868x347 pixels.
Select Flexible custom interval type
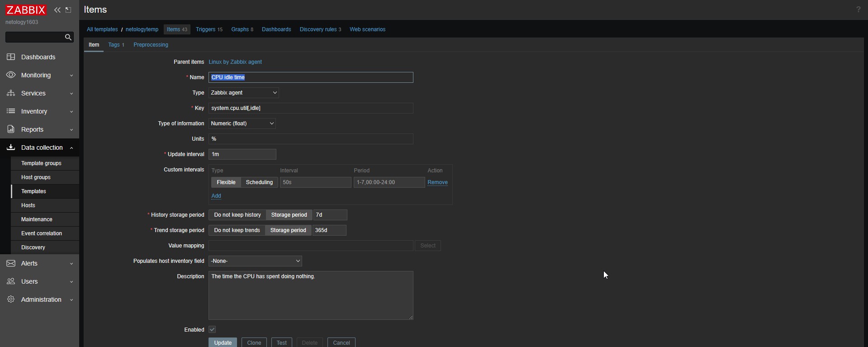click(226, 182)
